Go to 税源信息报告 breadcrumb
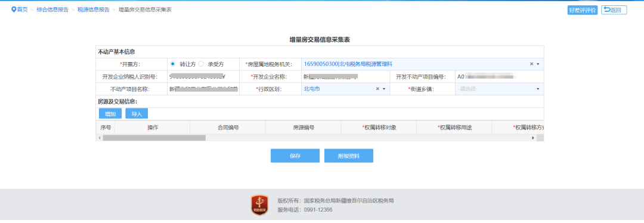 pyautogui.click(x=94, y=10)
